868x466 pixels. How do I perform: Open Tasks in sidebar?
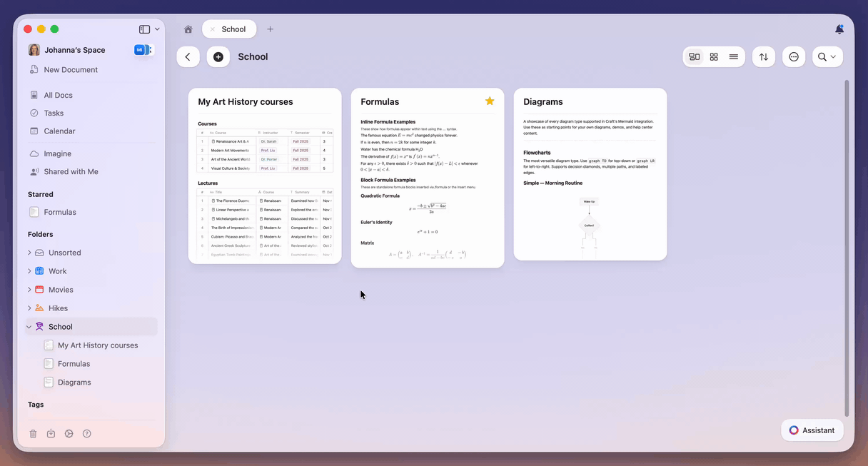click(54, 113)
